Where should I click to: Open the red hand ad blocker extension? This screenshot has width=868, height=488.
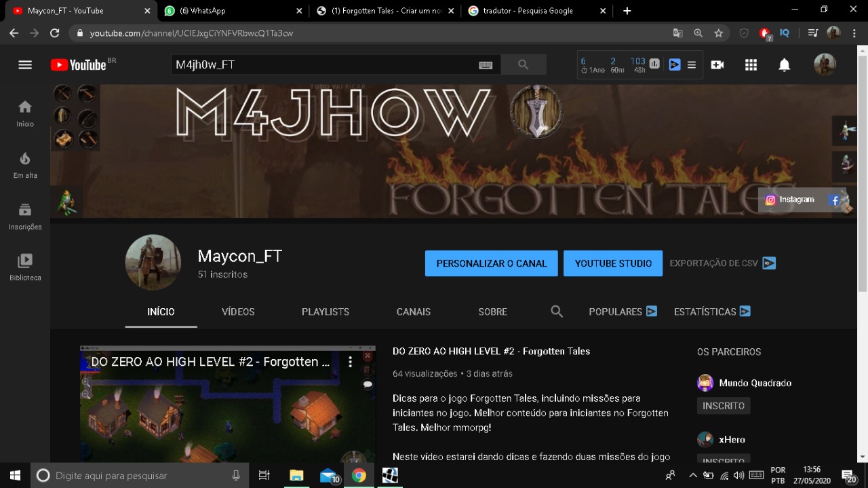[765, 33]
